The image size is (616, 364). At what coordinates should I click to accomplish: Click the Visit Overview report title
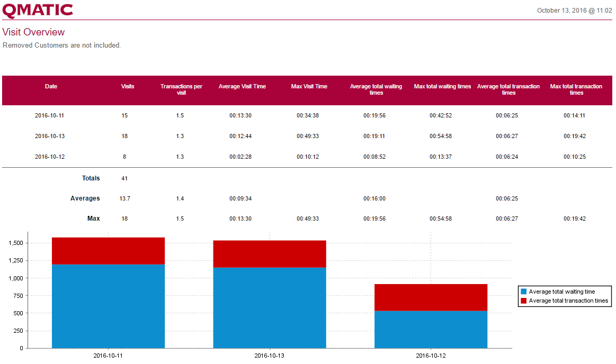(x=33, y=32)
